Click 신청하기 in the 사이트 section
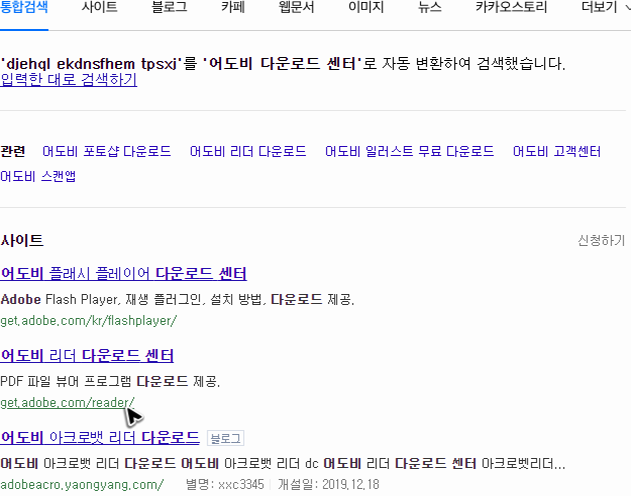The height and width of the screenshot is (496, 631). click(601, 241)
